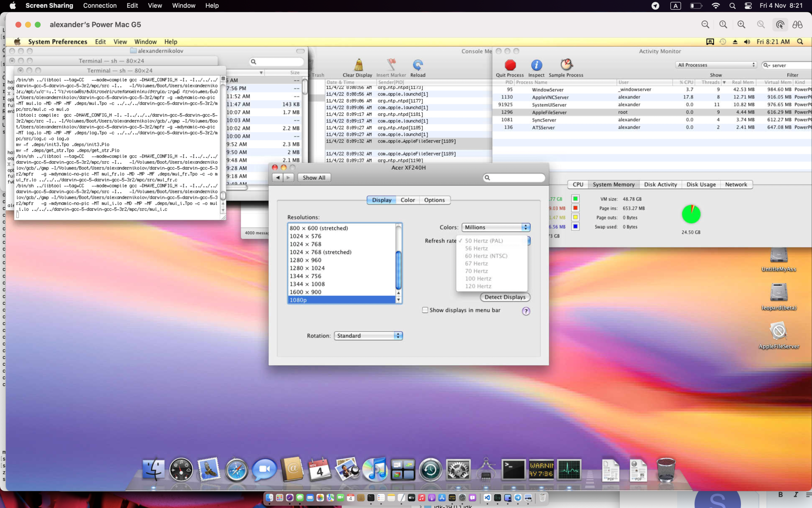This screenshot has height=508, width=812.
Task: Switch to the Color tab in display preferences
Action: tap(408, 200)
